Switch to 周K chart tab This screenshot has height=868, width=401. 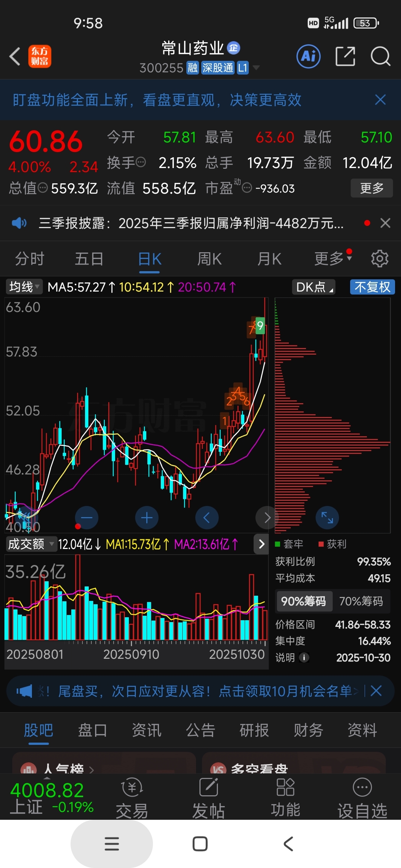pyautogui.click(x=209, y=259)
